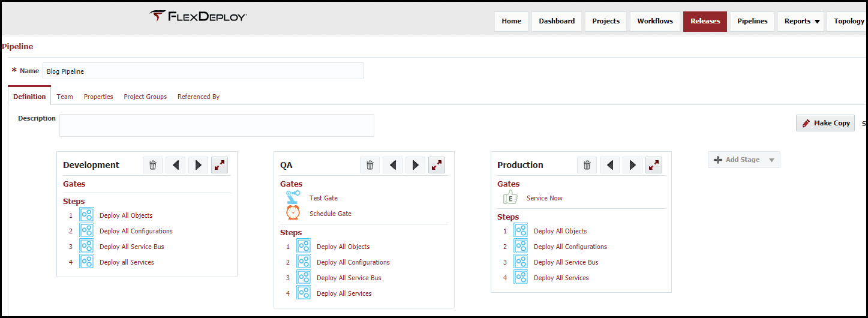Move Development stage left with arrow

pos(176,165)
